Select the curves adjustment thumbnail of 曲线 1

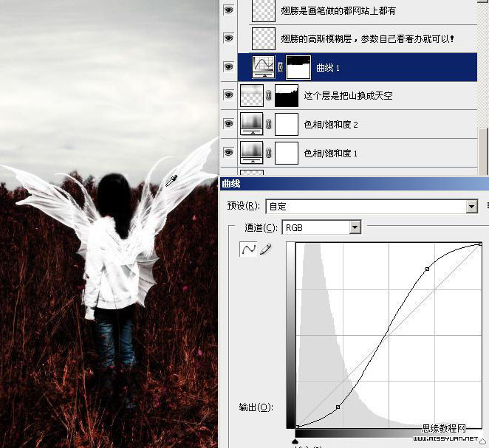(x=264, y=66)
